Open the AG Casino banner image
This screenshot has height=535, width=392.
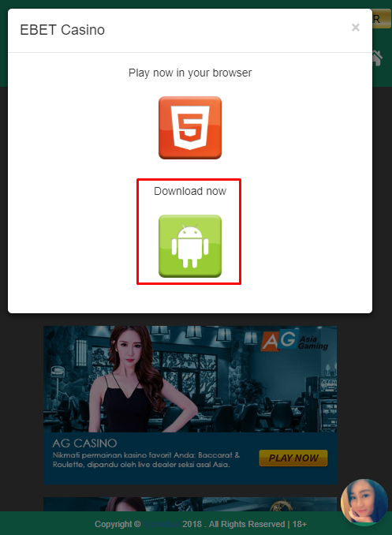click(190, 379)
